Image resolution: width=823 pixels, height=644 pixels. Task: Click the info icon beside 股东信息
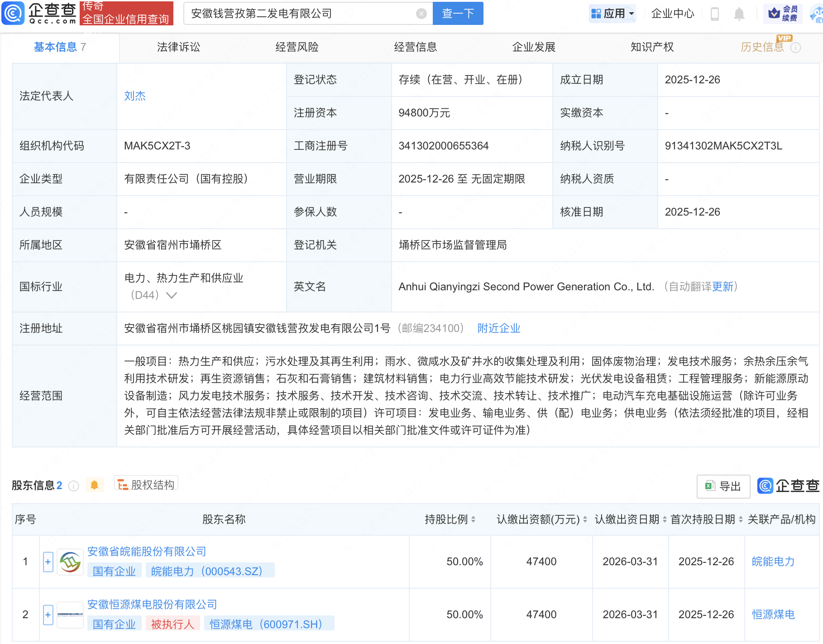tap(73, 486)
